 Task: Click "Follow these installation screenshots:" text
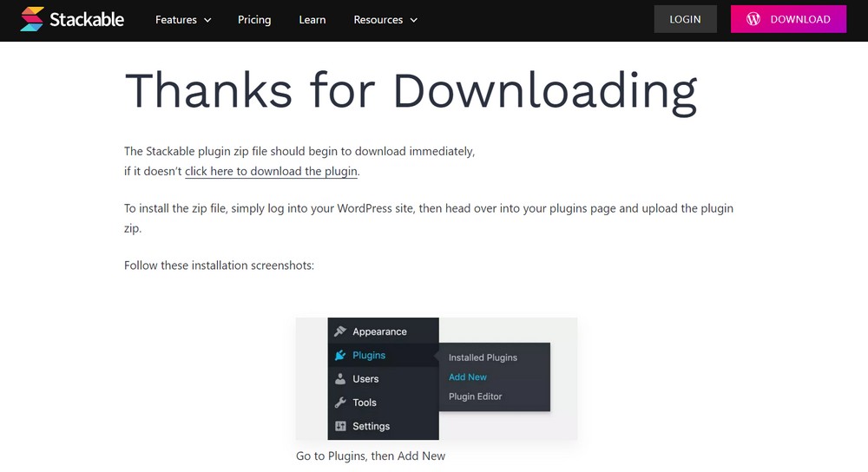point(219,265)
